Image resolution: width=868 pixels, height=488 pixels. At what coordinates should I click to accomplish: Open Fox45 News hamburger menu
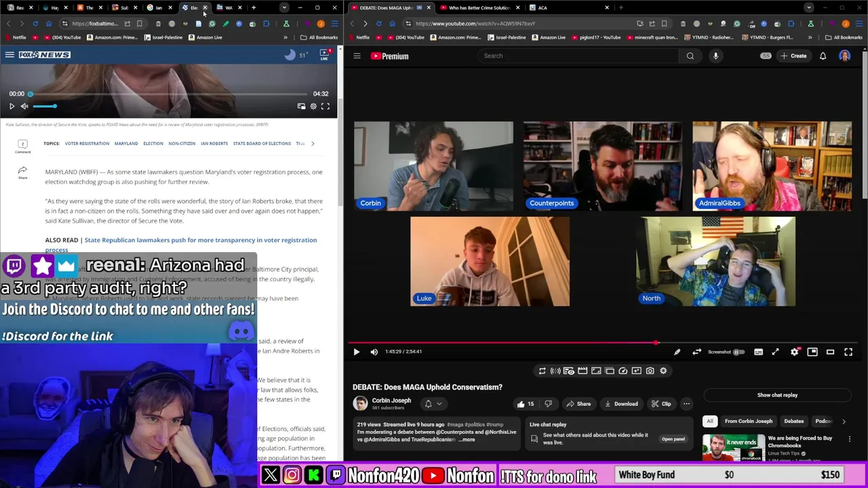coord(9,54)
